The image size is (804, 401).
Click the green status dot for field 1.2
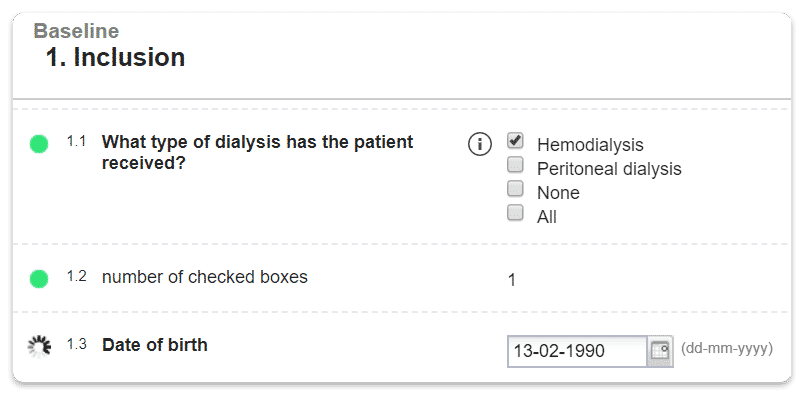click(x=39, y=279)
